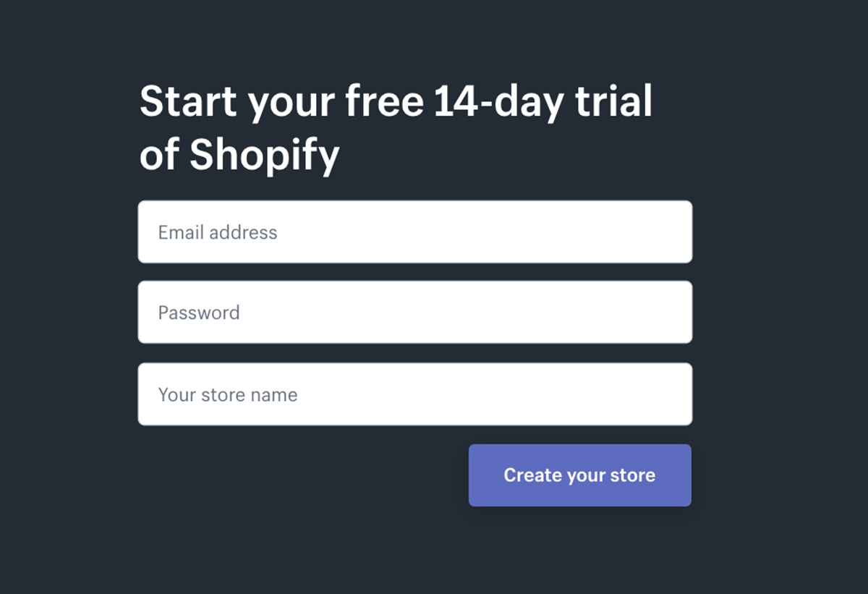The height and width of the screenshot is (594, 868).
Task: Focus the Password field
Action: [x=414, y=313]
